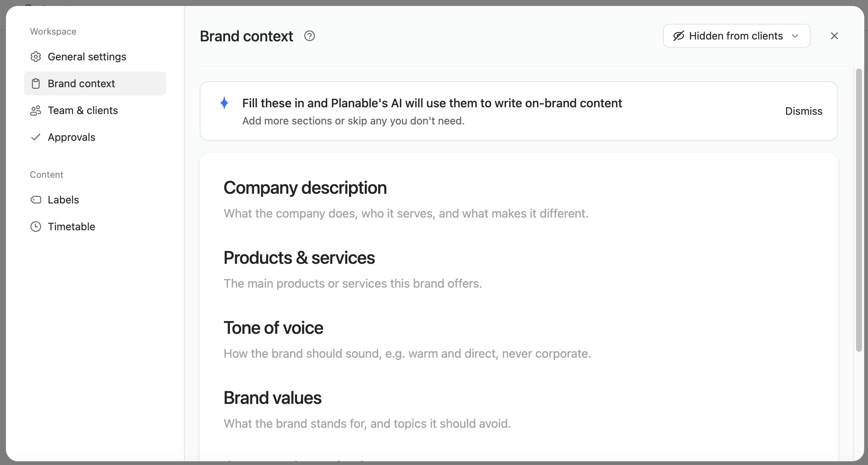Close the Brand context settings dialog
This screenshot has width=868, height=465.
pyautogui.click(x=834, y=36)
